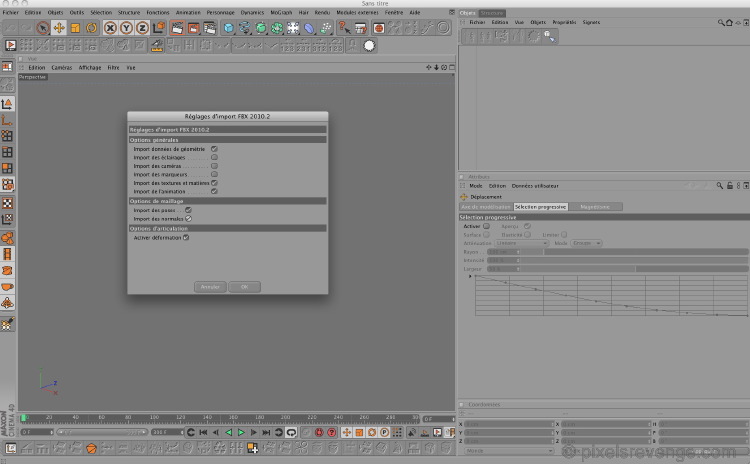This screenshot has height=464, width=750.
Task: Enable the Import des éclairages checkbox
Action: [214, 157]
